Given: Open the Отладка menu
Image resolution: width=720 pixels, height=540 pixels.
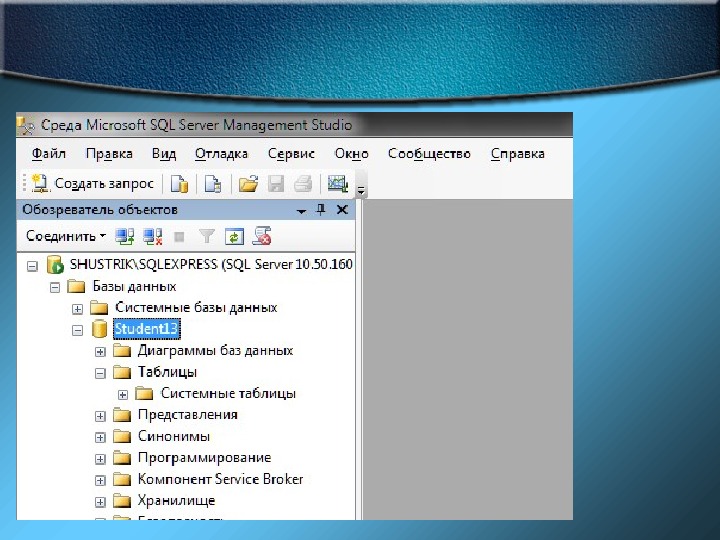Looking at the screenshot, I should point(221,153).
